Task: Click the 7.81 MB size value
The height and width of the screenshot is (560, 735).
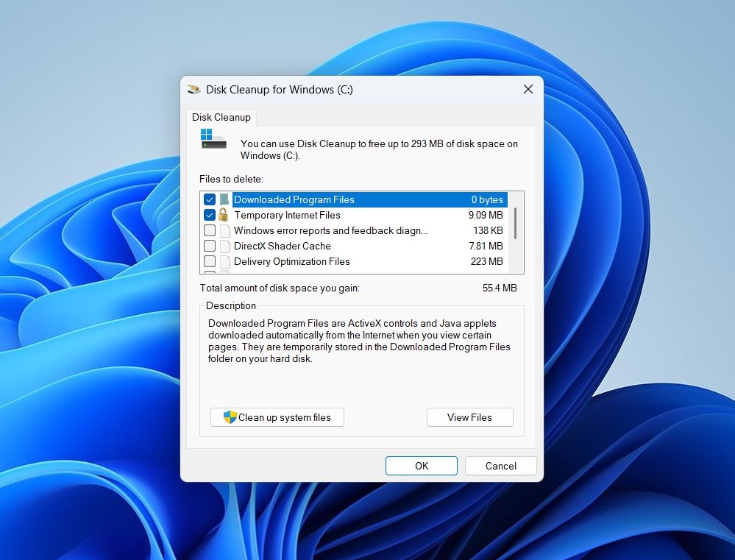Action: pos(486,247)
